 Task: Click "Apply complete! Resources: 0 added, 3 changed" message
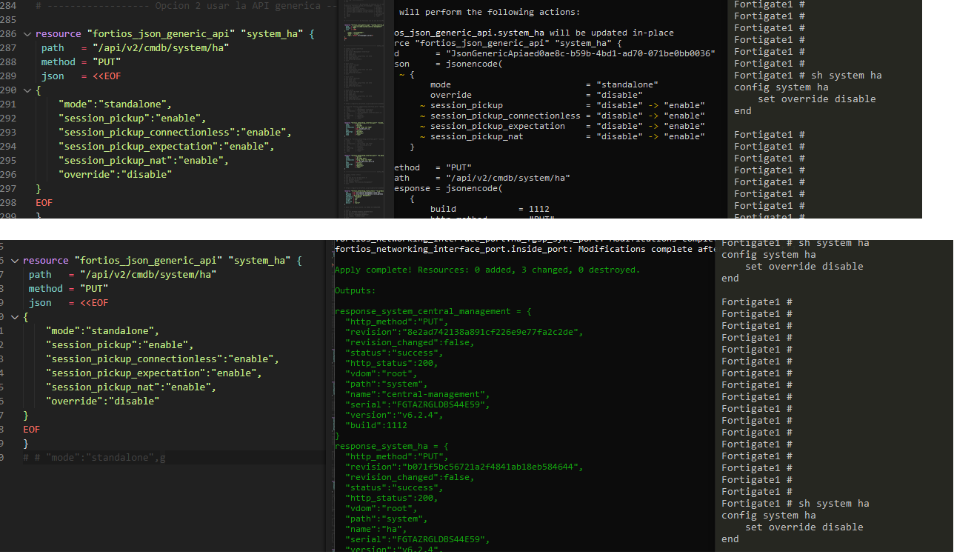coord(487,270)
